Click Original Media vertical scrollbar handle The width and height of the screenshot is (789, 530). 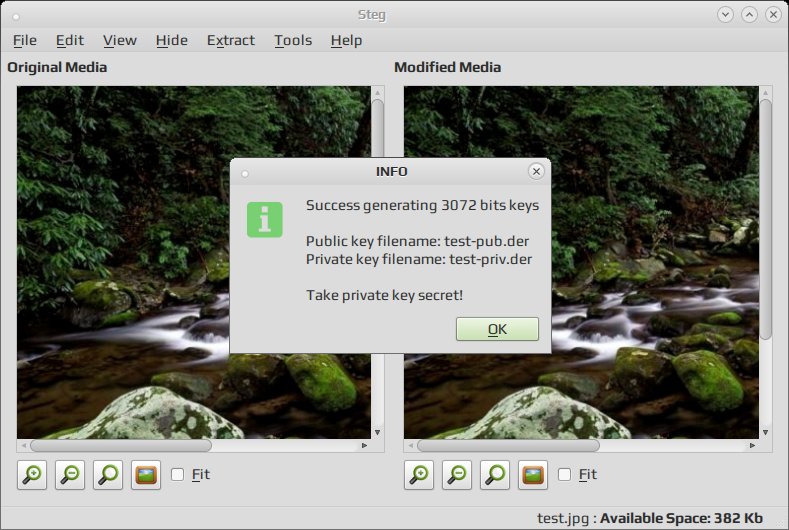click(x=377, y=128)
